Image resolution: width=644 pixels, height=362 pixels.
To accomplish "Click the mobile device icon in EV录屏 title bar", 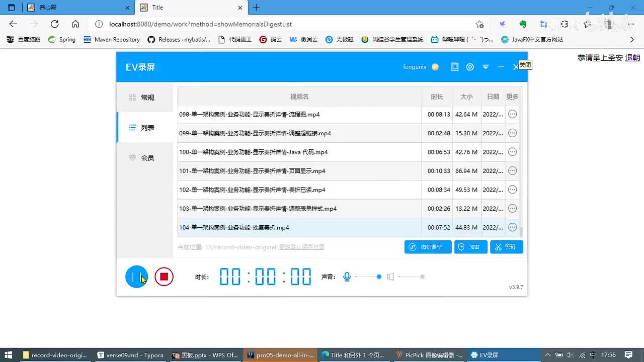I will tap(455, 67).
